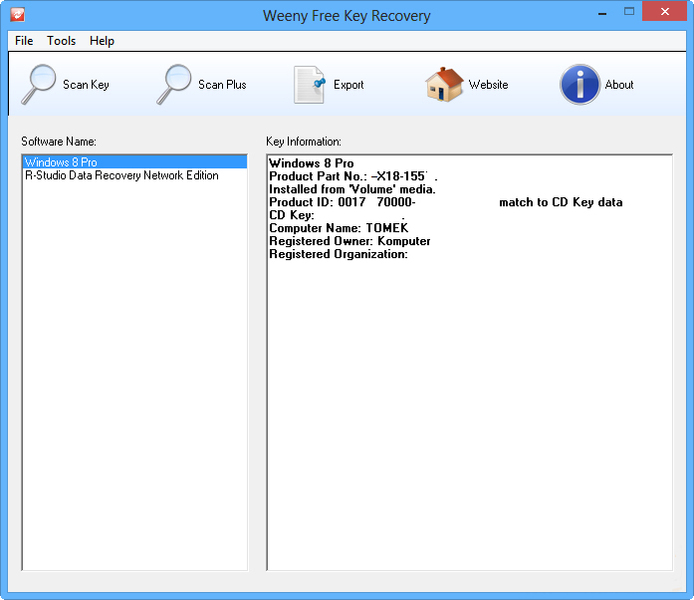Click the About label
The height and width of the screenshot is (600, 694).
(619, 85)
